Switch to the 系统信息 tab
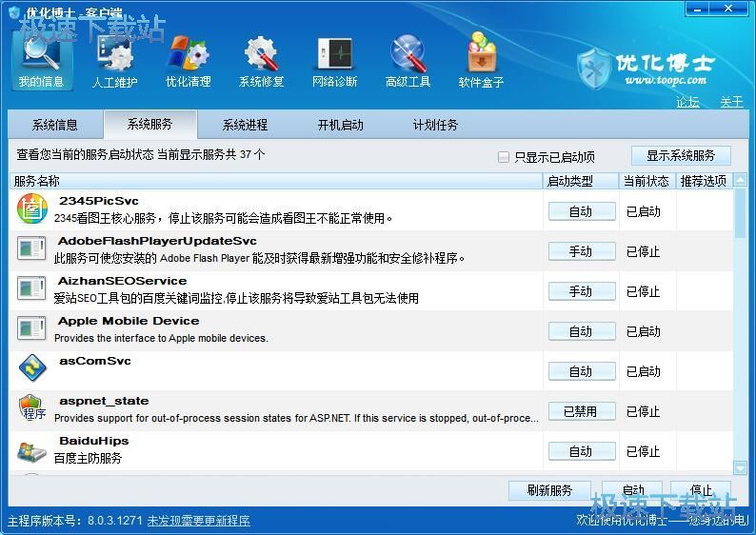This screenshot has height=535, width=756. (x=55, y=125)
